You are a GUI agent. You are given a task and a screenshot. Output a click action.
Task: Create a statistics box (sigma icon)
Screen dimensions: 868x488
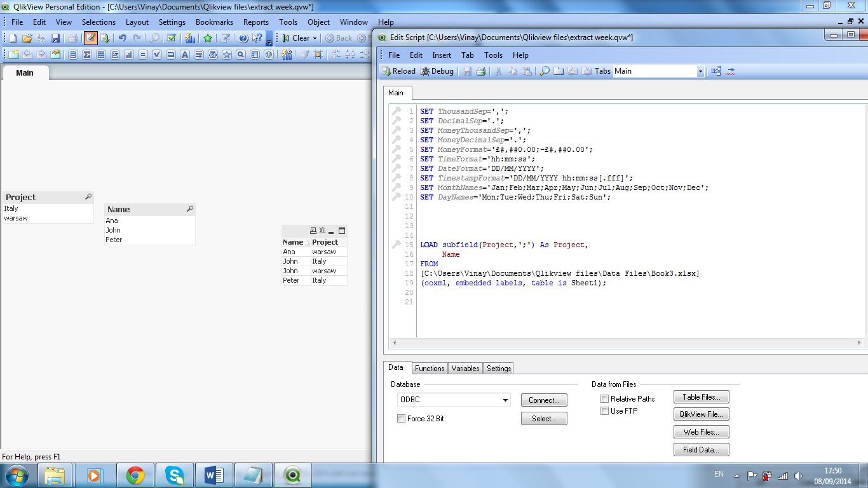(87, 55)
